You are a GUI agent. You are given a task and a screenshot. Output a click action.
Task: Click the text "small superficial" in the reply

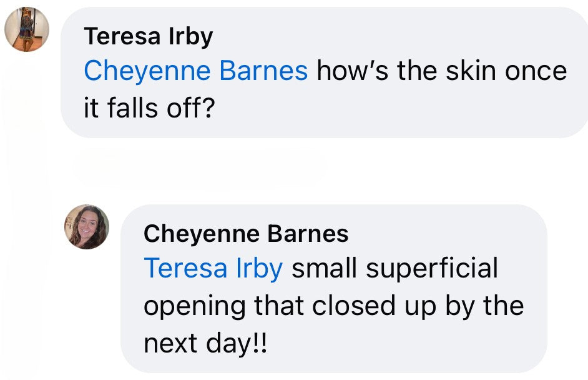pyautogui.click(x=394, y=268)
